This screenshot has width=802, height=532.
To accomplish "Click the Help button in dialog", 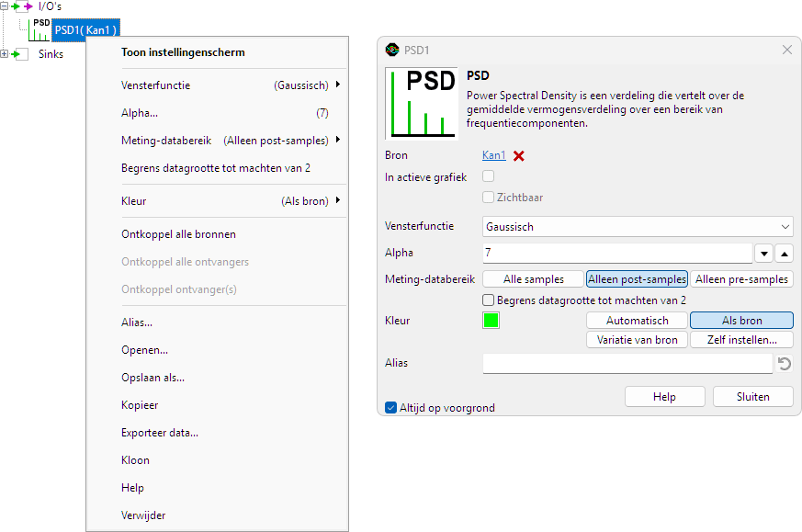I will 664,397.
